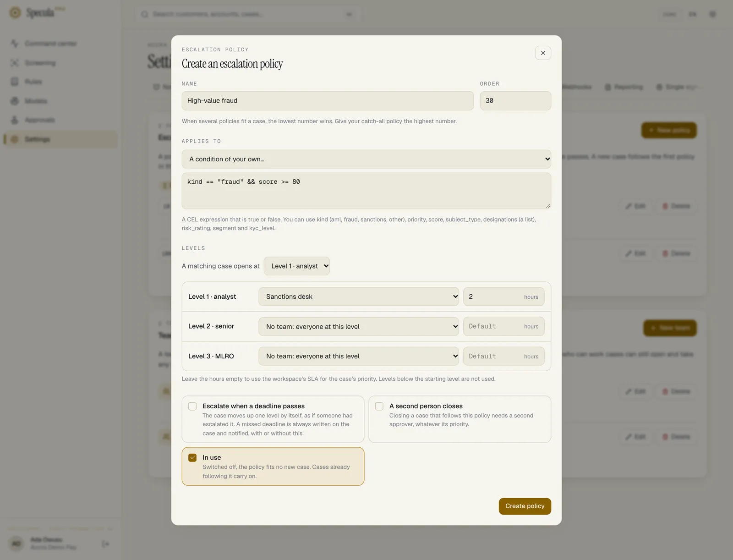733x560 pixels.
Task: Focus the global search bar
Action: [x=247, y=14]
